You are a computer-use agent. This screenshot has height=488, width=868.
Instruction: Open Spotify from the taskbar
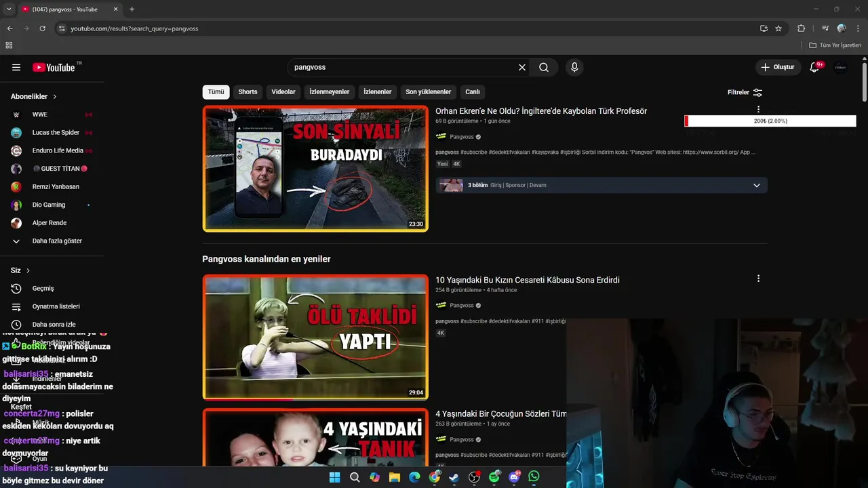pyautogui.click(x=494, y=477)
